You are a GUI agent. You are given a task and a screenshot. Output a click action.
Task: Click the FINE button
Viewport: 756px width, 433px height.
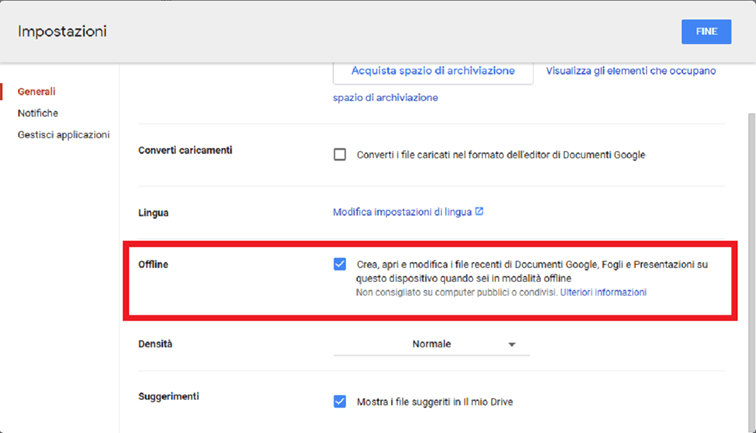(706, 31)
